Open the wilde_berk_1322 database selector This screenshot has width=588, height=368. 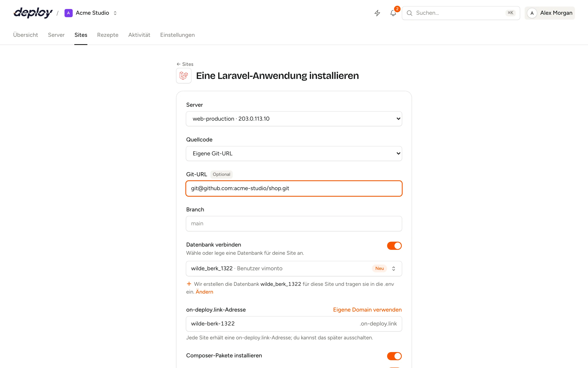[294, 268]
